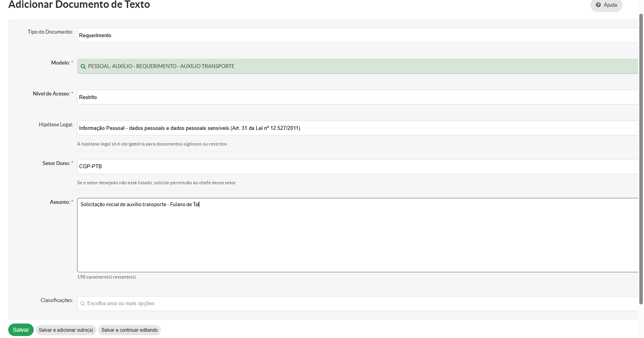This screenshot has width=644, height=338.
Task: Open the Setor Dono dropdown showing CGP-PTB
Action: pyautogui.click(x=357, y=166)
